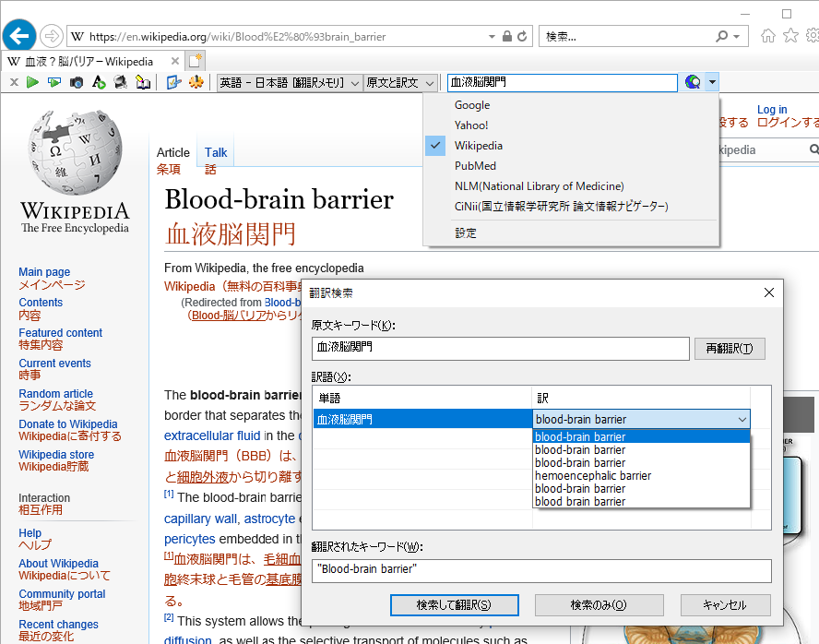
Task: Open the browser Home icon
Action: 767,35
